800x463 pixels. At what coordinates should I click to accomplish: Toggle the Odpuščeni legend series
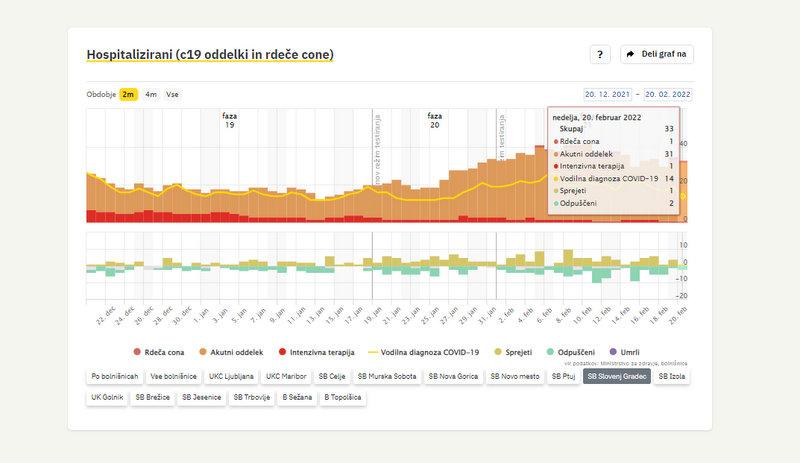click(573, 351)
